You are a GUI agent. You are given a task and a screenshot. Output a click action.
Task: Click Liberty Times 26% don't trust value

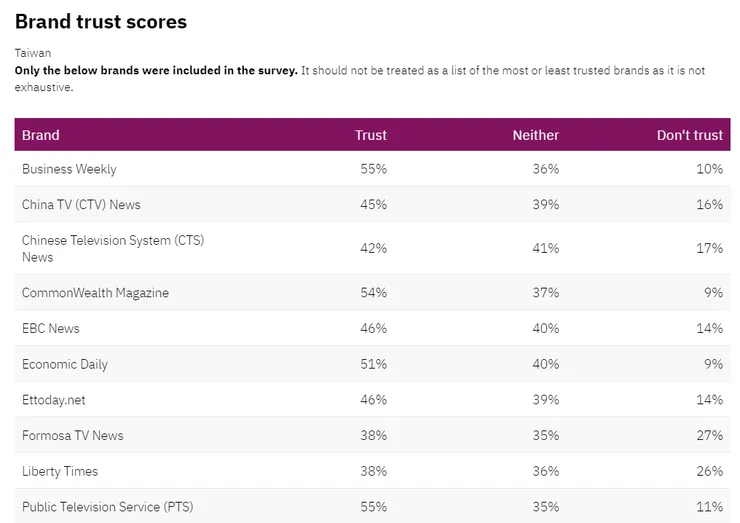pos(709,471)
